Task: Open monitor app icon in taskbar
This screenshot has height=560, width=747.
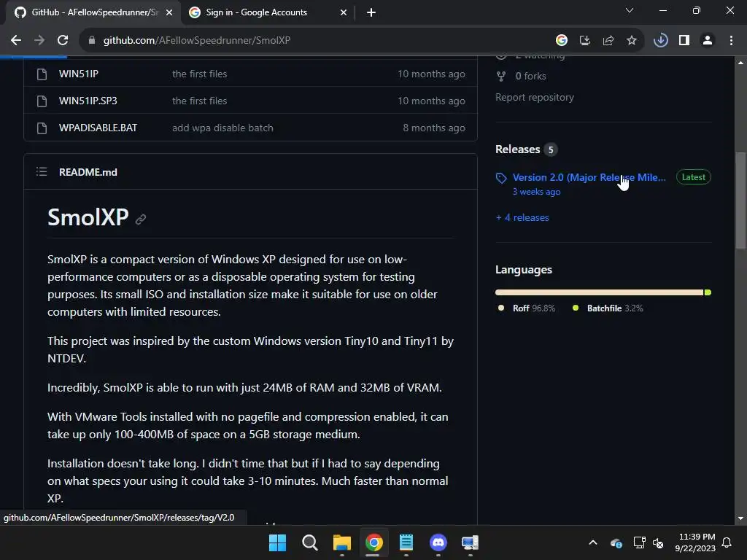Action: coord(471,542)
